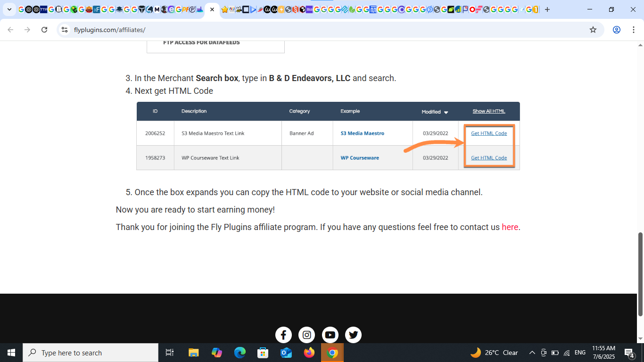Switch to the purple B12 favicon tab
This screenshot has height=362, width=644.
click(x=309, y=9)
